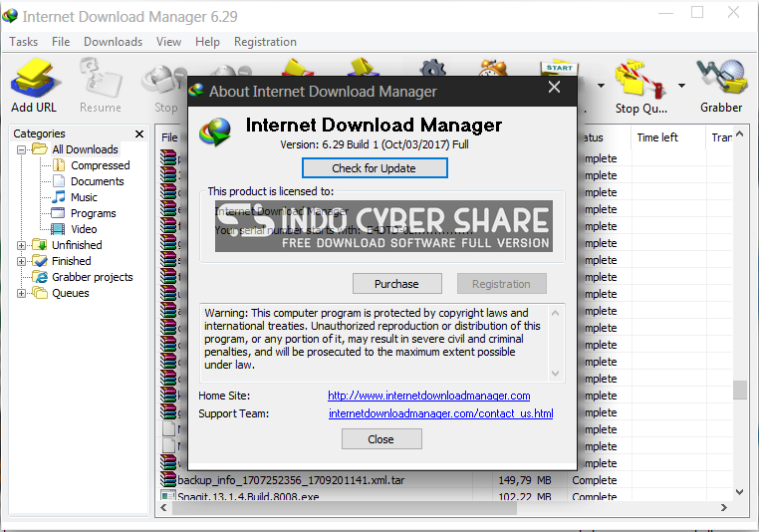The height and width of the screenshot is (532, 759).
Task: Open the Registration menu
Action: pyautogui.click(x=265, y=42)
